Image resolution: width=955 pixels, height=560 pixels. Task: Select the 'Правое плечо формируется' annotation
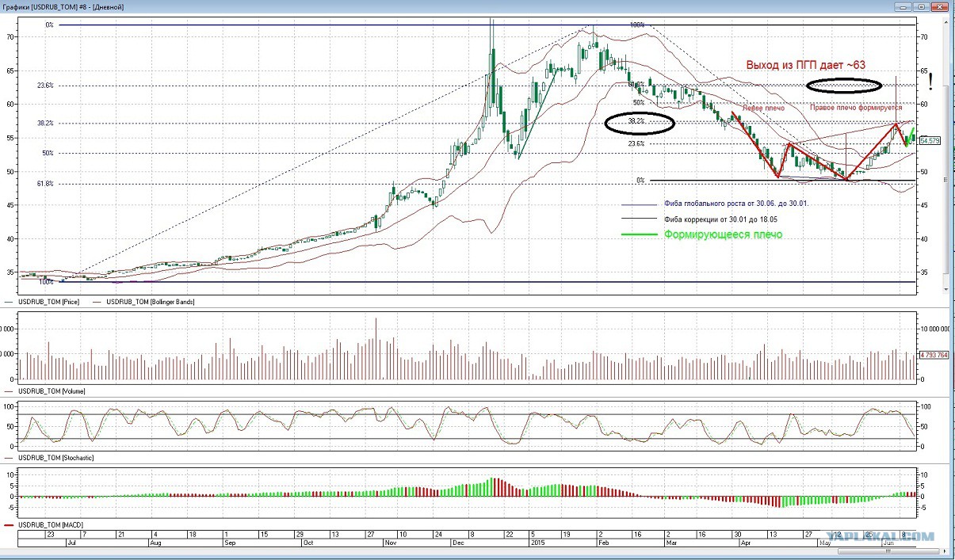click(x=856, y=108)
